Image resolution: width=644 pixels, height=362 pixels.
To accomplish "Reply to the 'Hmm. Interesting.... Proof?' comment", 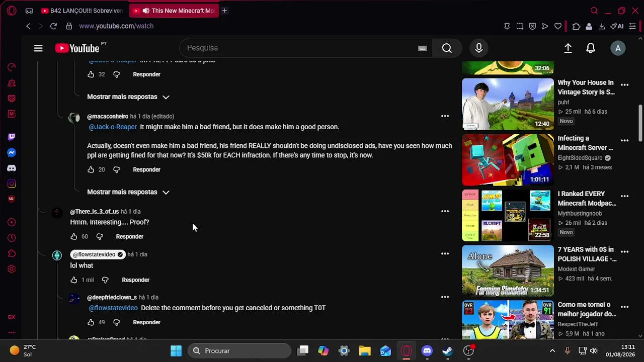I will pos(129,237).
